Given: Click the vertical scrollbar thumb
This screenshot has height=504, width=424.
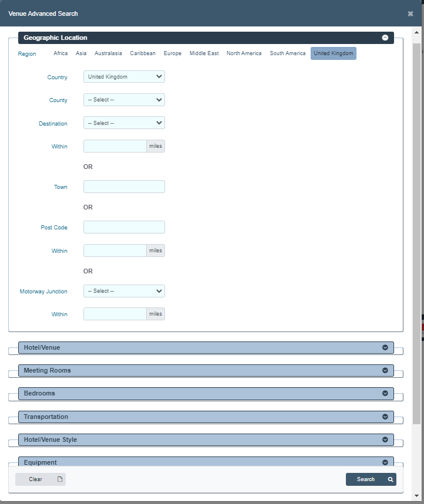Looking at the screenshot, I should point(416,234).
